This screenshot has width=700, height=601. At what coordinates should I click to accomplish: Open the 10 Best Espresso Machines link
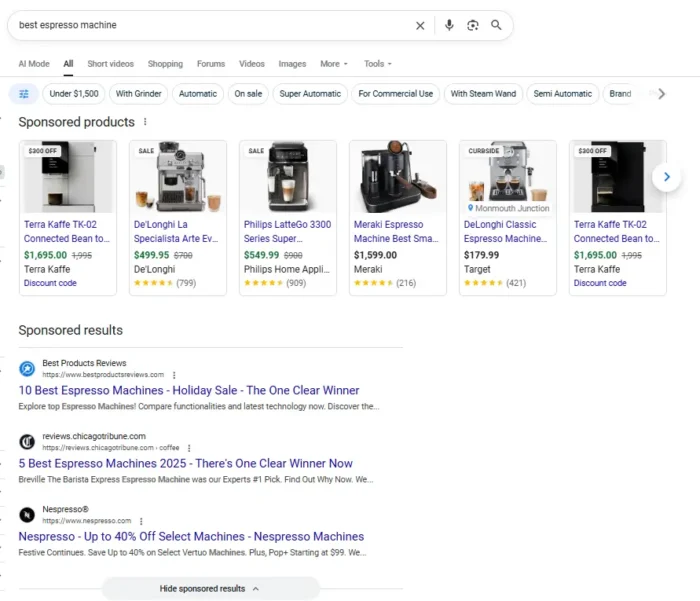point(189,390)
